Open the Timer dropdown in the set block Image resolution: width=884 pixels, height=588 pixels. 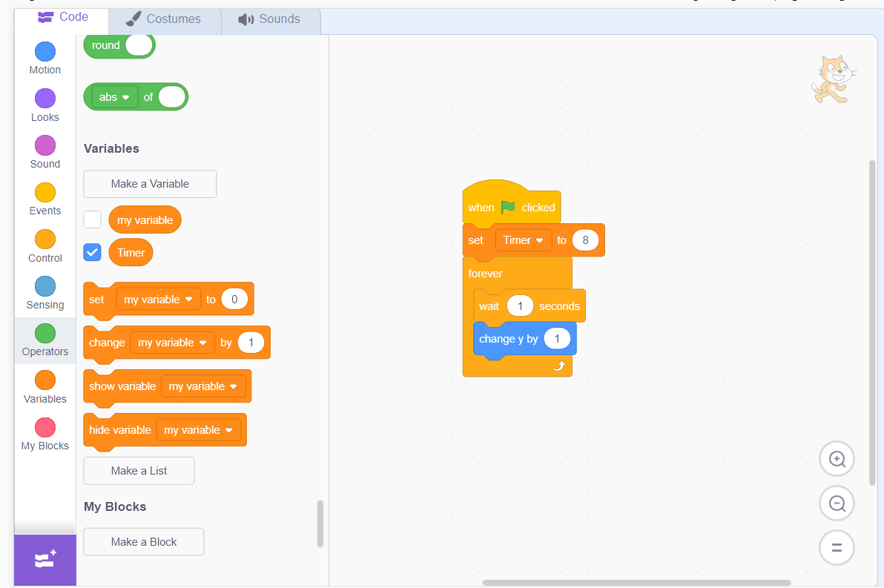(x=524, y=240)
